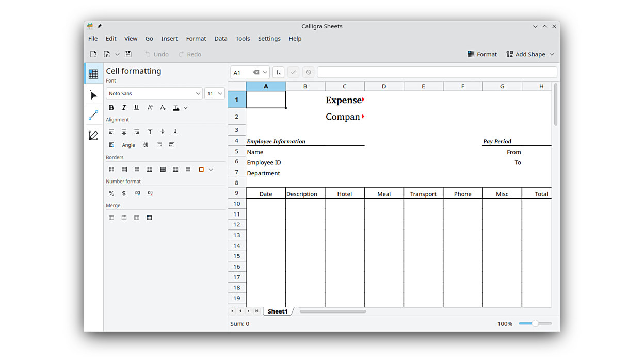Screen dimensions: 644x362
Task: Open the Noto Sans font dropdown
Action: click(x=154, y=94)
